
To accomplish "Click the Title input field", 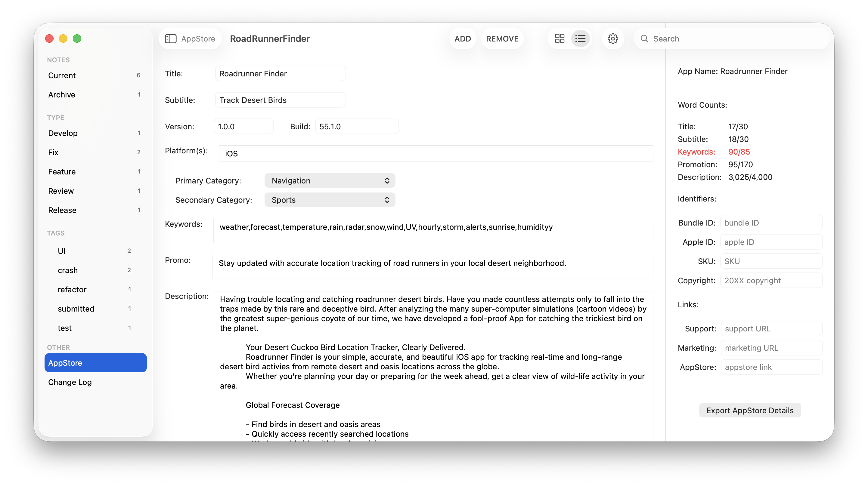I will tap(280, 73).
